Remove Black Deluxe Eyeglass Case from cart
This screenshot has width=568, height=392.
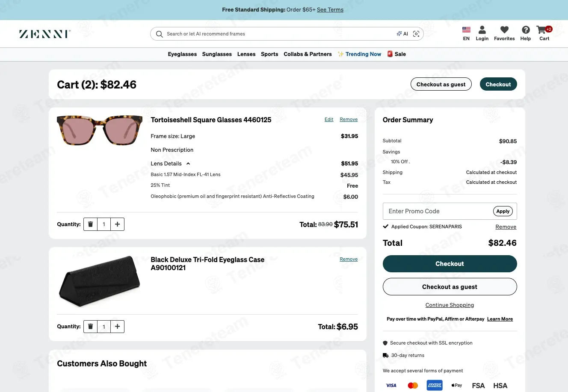pos(349,259)
